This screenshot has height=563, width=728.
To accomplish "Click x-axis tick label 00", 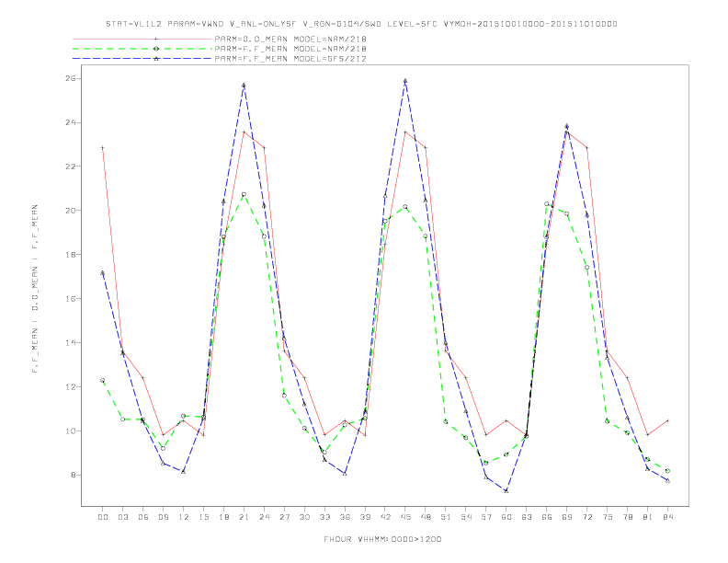I will (x=103, y=517).
